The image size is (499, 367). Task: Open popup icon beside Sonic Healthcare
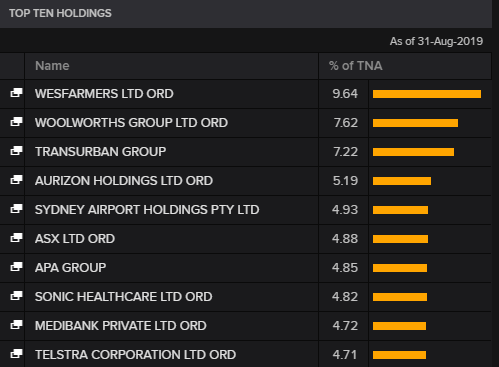[x=16, y=296]
